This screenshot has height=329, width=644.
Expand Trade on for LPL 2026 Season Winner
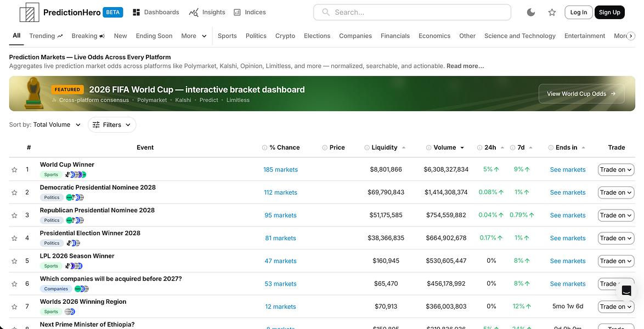[x=616, y=261]
